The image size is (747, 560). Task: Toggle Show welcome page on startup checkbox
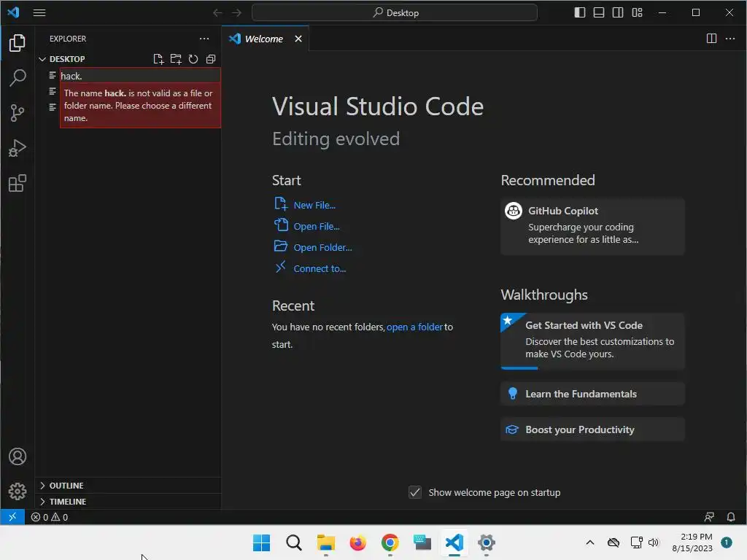(x=415, y=492)
